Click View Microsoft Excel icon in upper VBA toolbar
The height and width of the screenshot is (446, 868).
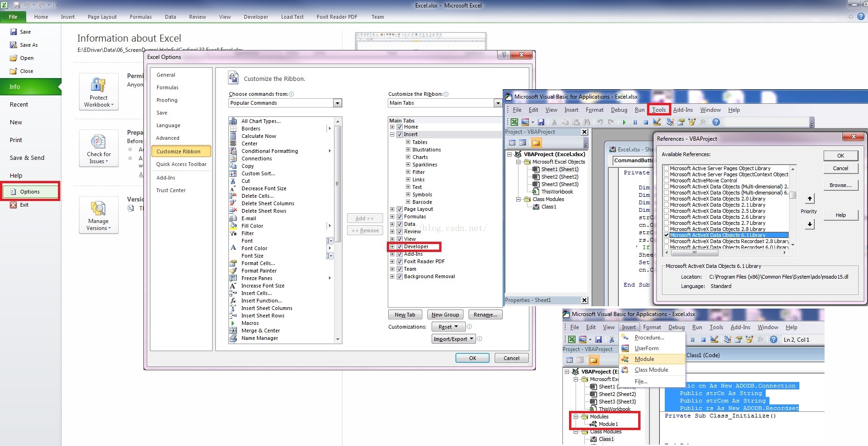click(514, 122)
